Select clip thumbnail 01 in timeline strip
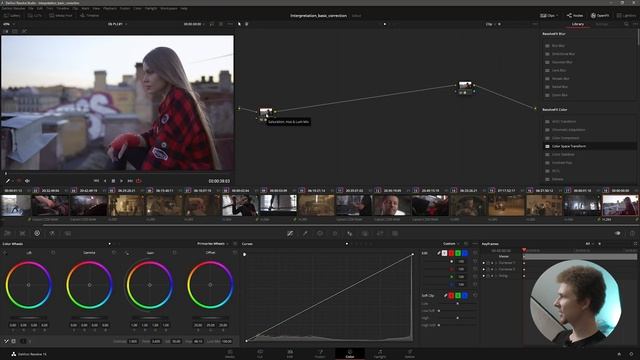 tap(16, 205)
